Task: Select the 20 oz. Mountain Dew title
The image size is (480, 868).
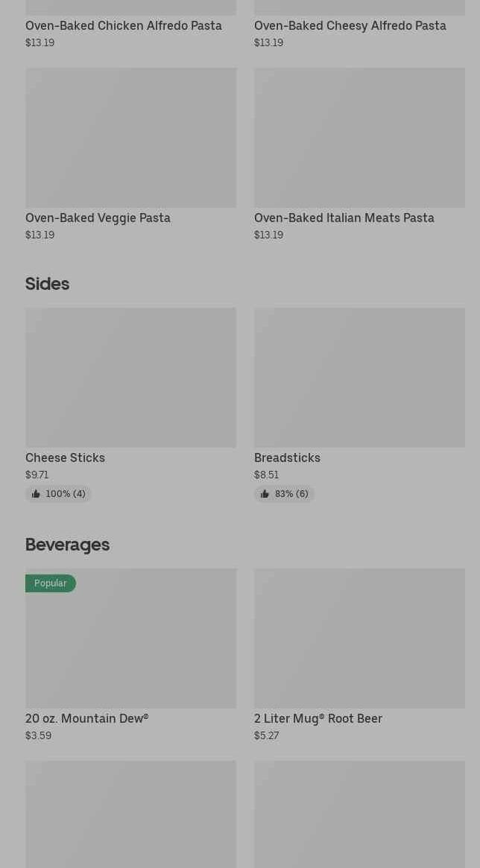Action: 86,718
